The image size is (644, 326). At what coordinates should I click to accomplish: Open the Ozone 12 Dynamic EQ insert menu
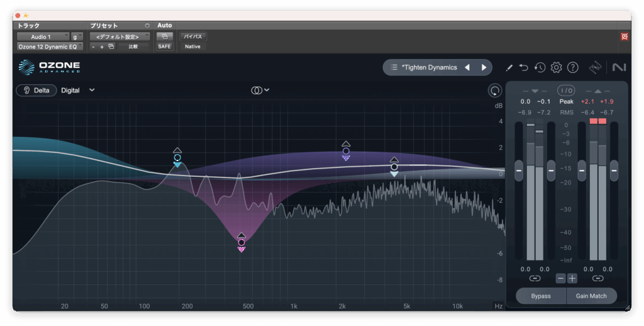tap(50, 47)
